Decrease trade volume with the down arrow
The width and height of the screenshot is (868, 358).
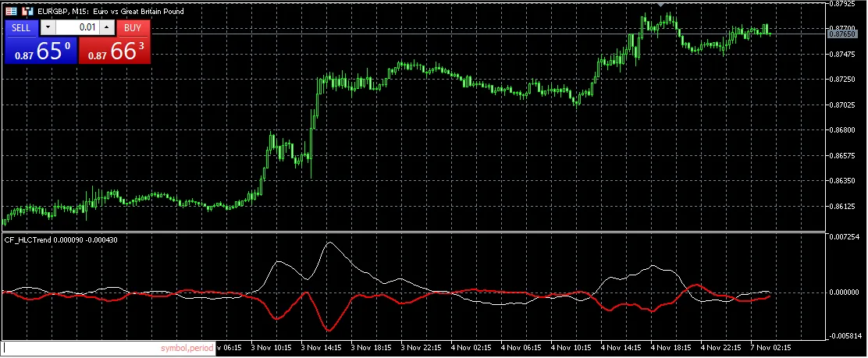(x=48, y=27)
